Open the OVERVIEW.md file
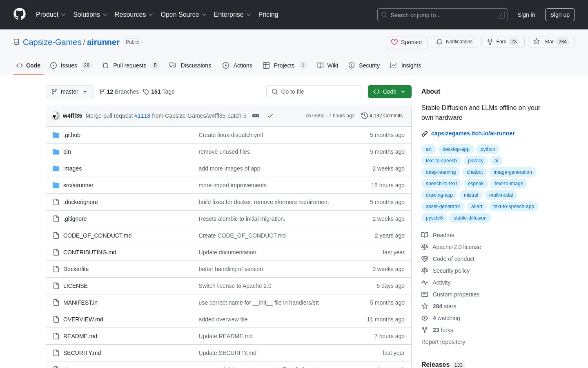 (x=83, y=319)
